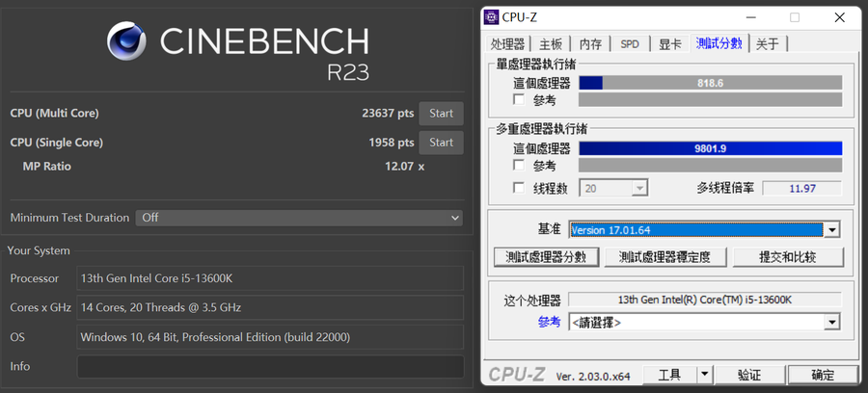Expand the 基准 version dropdown
The height and width of the screenshot is (393, 868).
tap(832, 230)
